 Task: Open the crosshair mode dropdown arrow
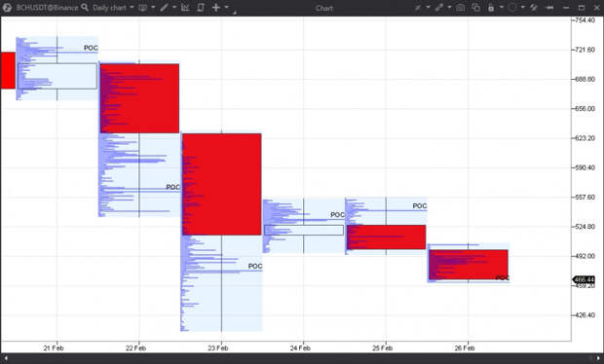click(226, 8)
